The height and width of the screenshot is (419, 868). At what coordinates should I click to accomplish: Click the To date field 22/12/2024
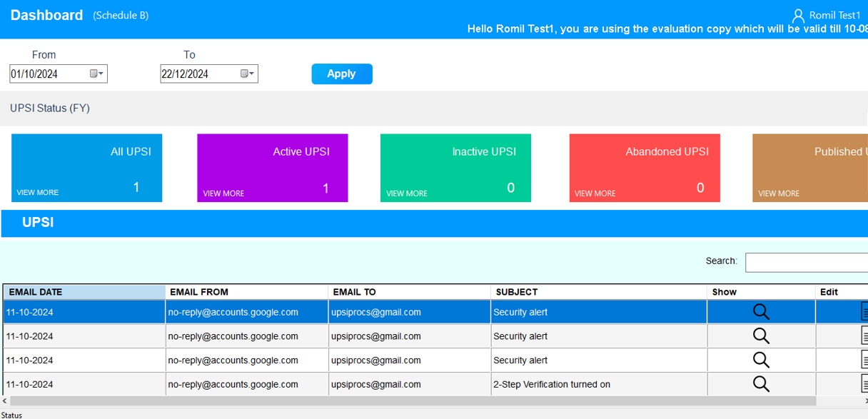pyautogui.click(x=208, y=74)
